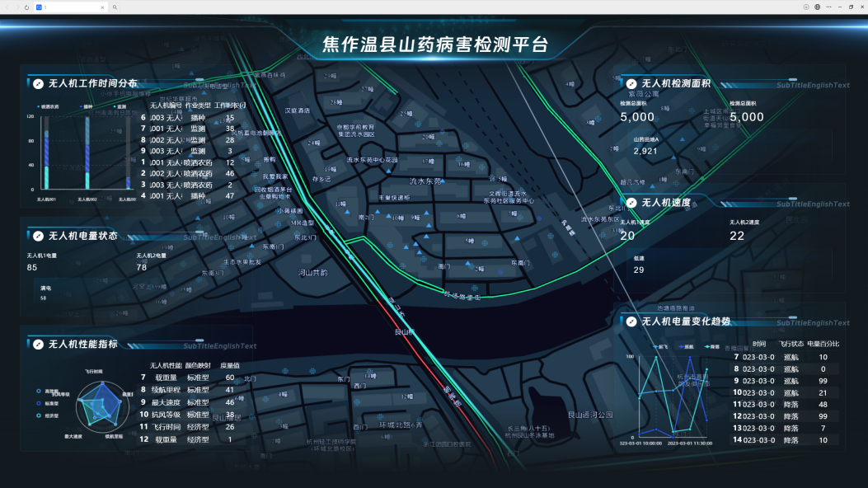Open the browser search magnifier icon

point(115,7)
